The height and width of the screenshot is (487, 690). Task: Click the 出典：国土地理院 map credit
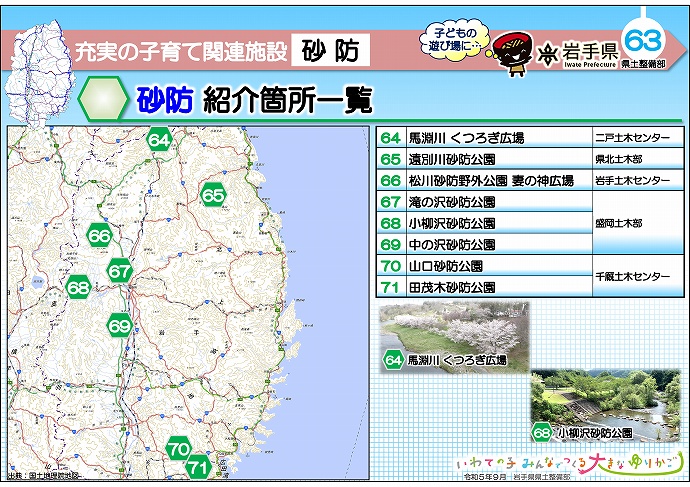(45, 476)
